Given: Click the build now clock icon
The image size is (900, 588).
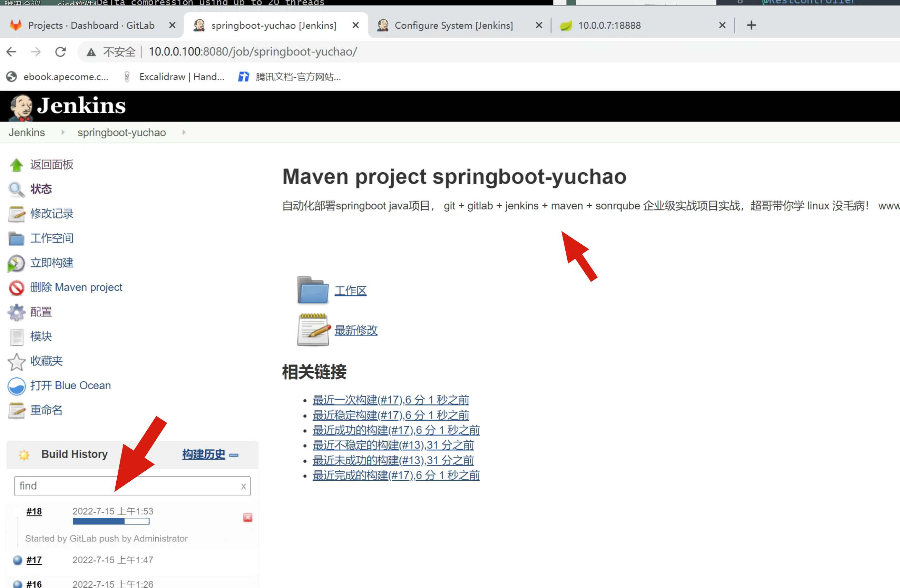Looking at the screenshot, I should (x=16, y=263).
